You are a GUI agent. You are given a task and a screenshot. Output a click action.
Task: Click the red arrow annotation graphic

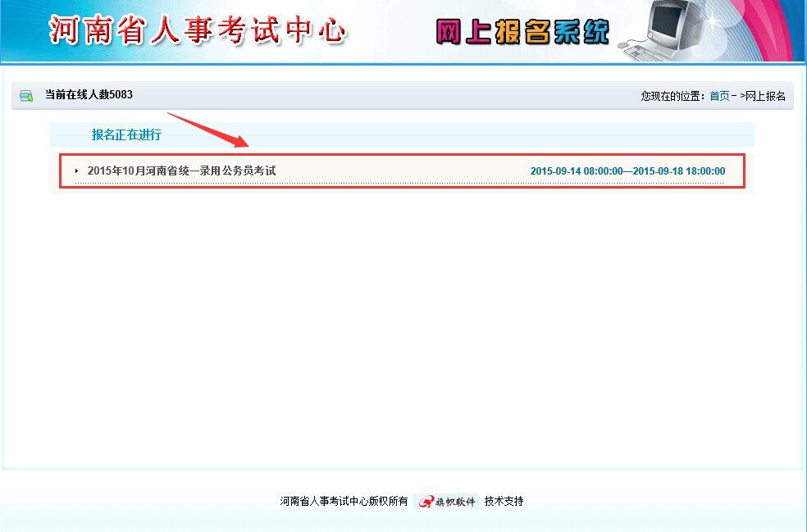tap(207, 129)
